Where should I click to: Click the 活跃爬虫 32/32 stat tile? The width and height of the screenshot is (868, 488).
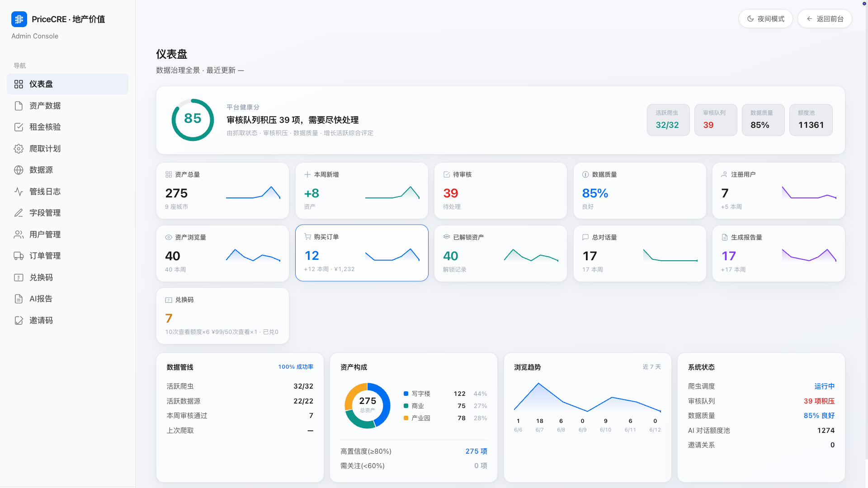tap(668, 120)
